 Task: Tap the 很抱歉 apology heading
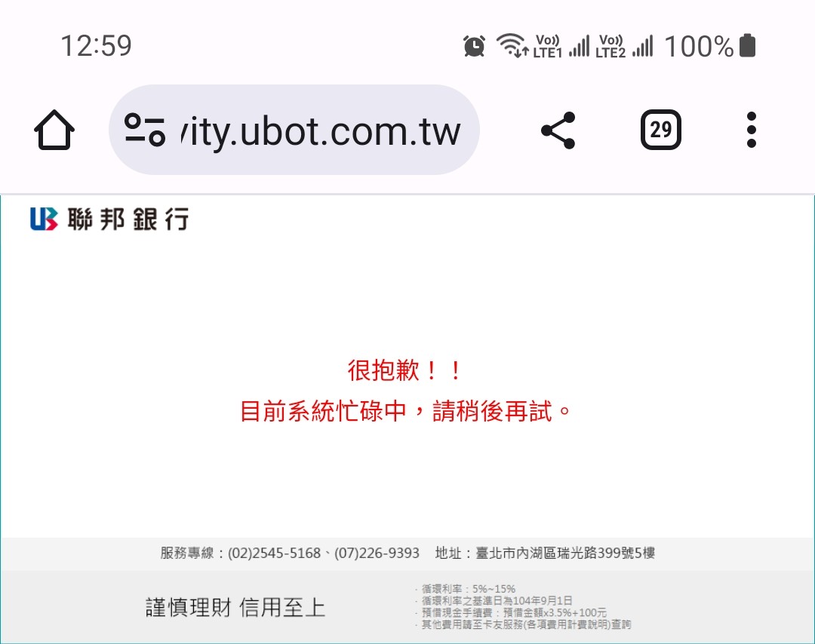coord(404,370)
